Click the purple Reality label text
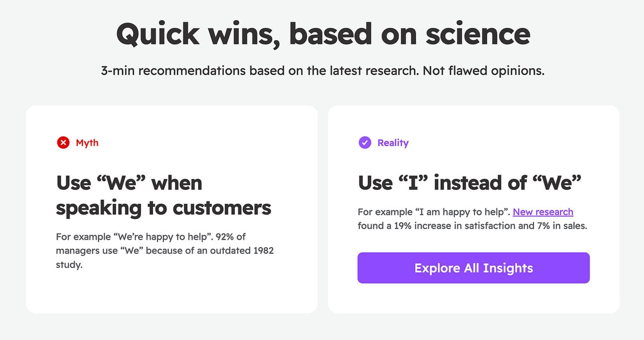This screenshot has width=644, height=340. (x=393, y=143)
